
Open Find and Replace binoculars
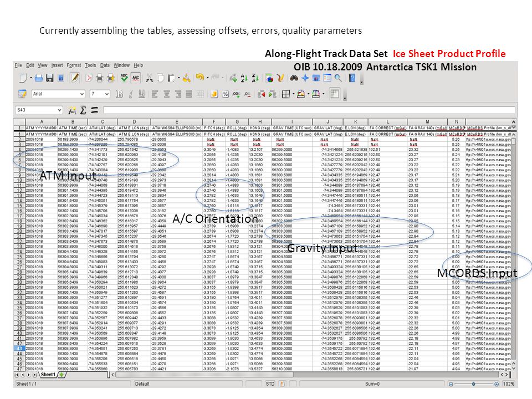point(294,78)
